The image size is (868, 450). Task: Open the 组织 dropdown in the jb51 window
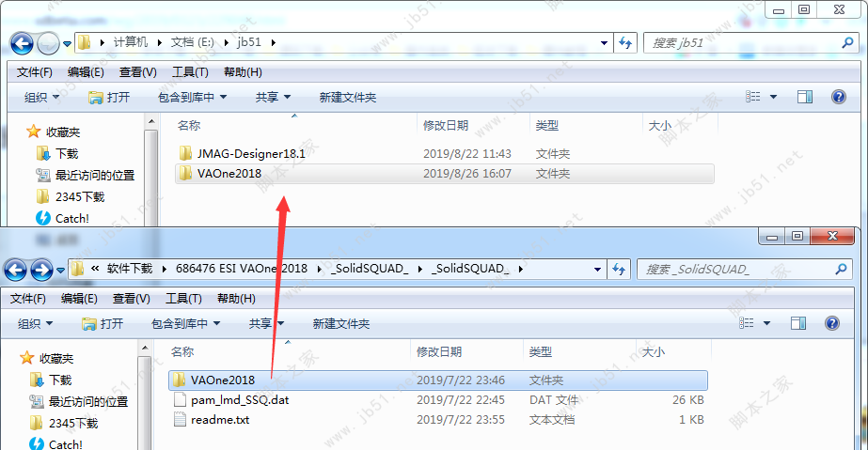[41, 98]
